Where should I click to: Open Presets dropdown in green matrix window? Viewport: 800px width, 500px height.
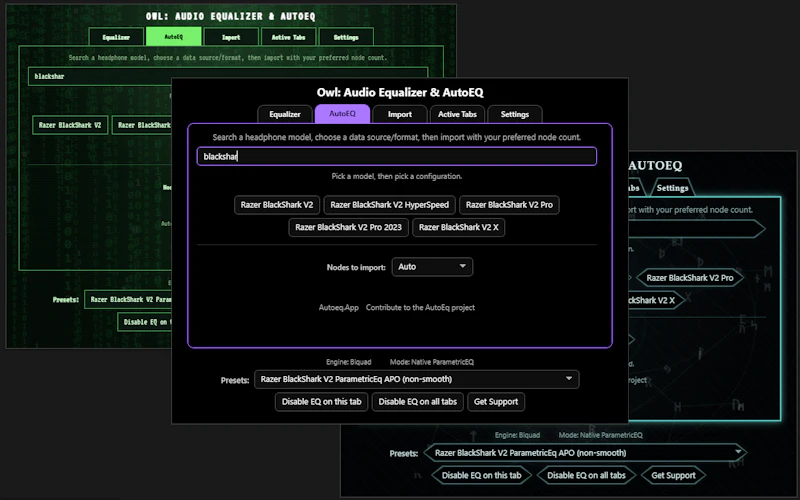[128, 299]
